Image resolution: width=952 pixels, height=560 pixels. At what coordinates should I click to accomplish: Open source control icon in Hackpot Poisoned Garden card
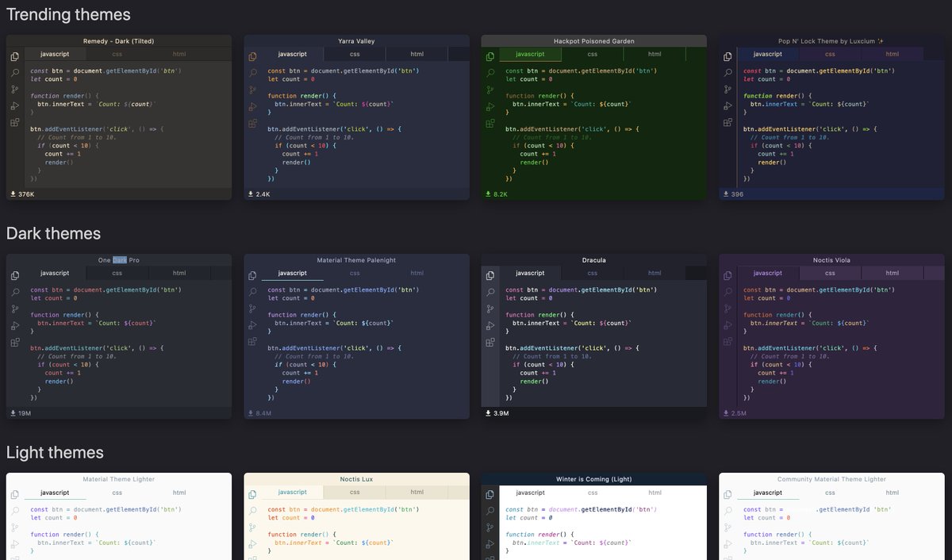pyautogui.click(x=490, y=90)
